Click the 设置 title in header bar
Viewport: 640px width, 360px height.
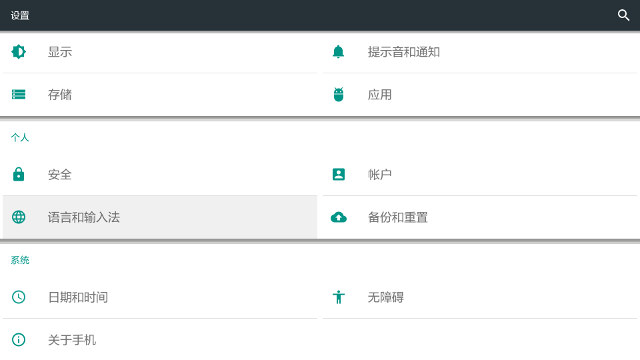(20, 16)
